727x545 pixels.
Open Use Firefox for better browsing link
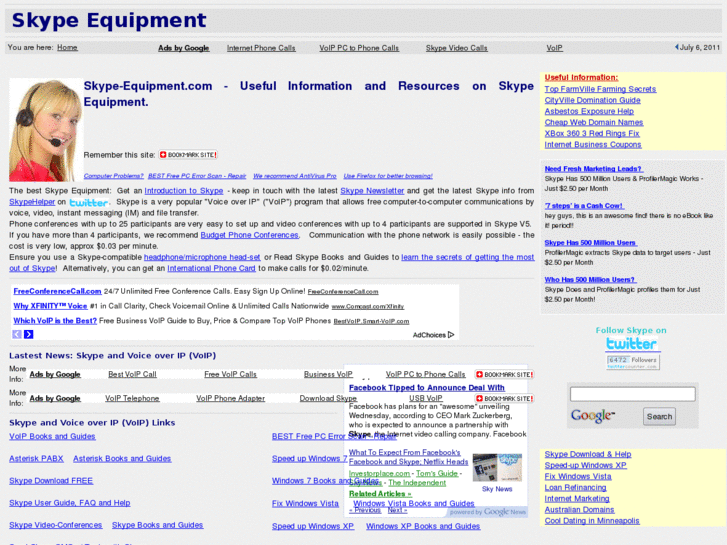(x=388, y=176)
